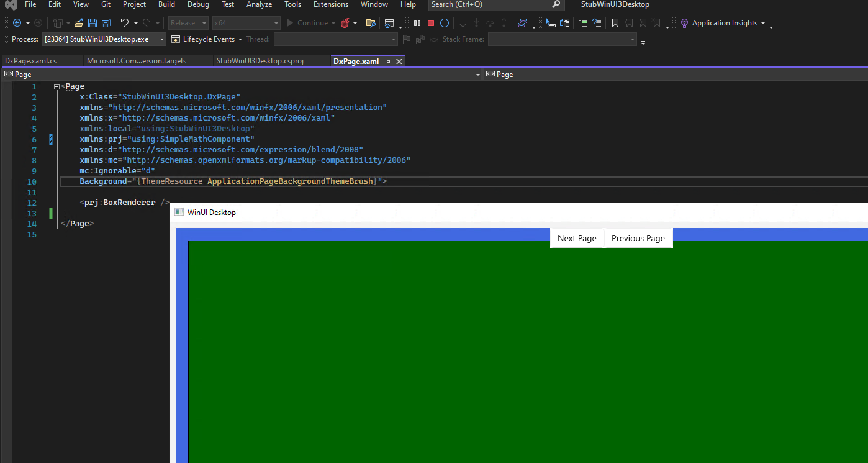Collapse the Page element outlining box
This screenshot has width=868, height=463.
pos(57,86)
